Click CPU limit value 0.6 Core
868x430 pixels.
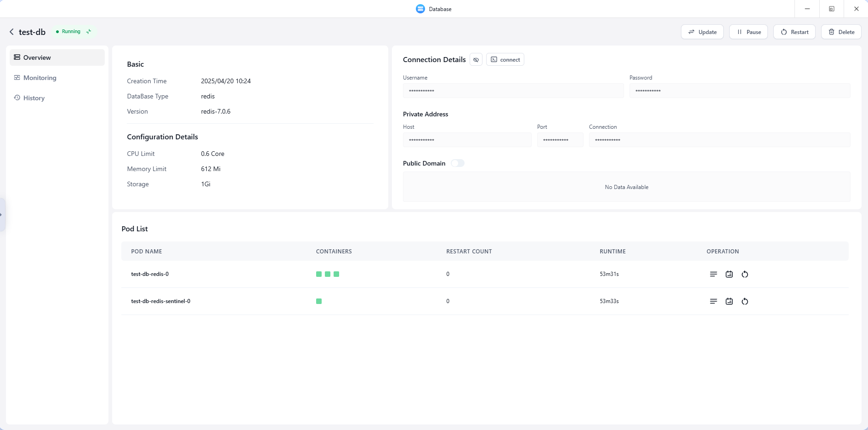pos(213,154)
